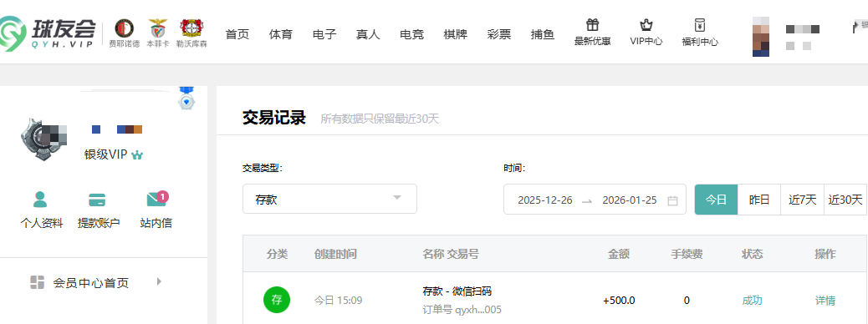The height and width of the screenshot is (324, 868).
Task: Open 福利中心 icon
Action: (700, 25)
